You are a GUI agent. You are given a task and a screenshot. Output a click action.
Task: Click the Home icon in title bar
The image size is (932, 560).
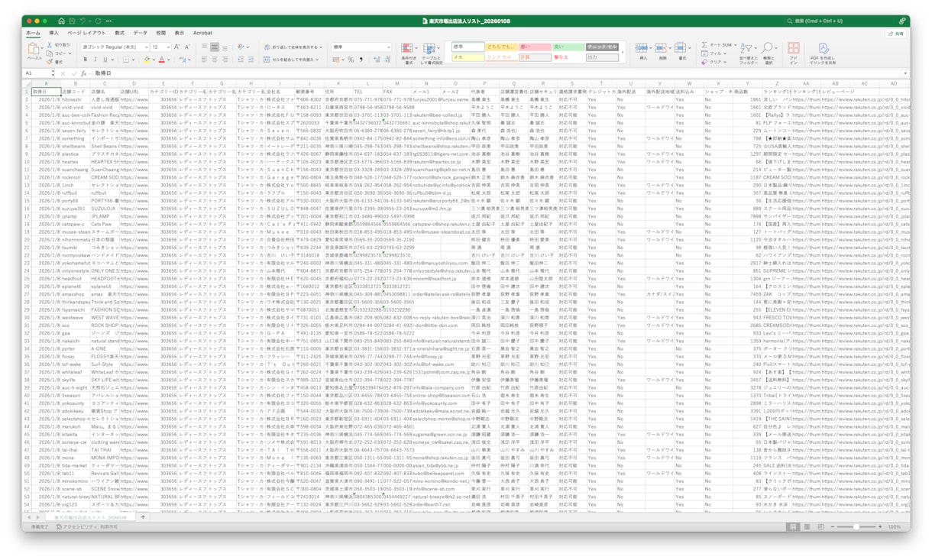(61, 21)
